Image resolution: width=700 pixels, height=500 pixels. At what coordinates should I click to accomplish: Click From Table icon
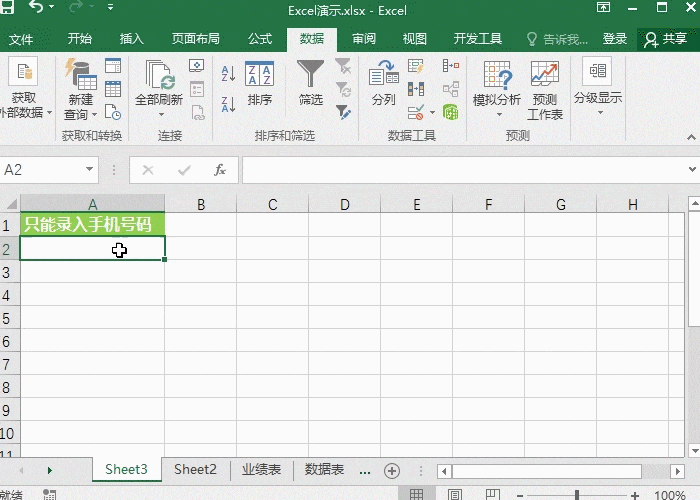(113, 89)
